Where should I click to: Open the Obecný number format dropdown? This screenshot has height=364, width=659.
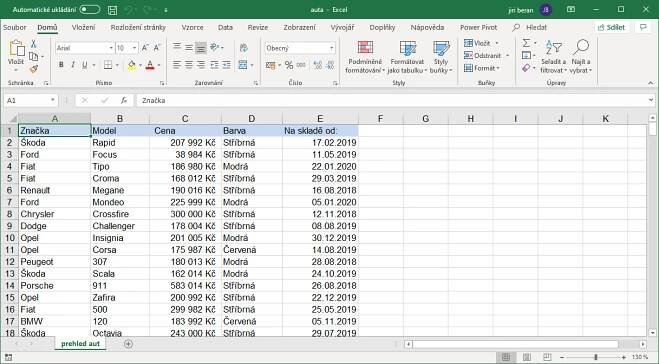click(332, 48)
